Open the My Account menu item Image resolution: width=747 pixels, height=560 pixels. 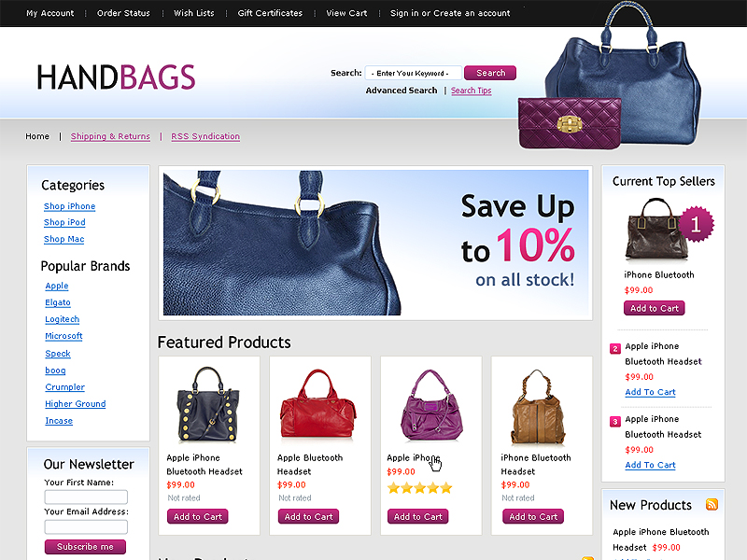coord(50,13)
